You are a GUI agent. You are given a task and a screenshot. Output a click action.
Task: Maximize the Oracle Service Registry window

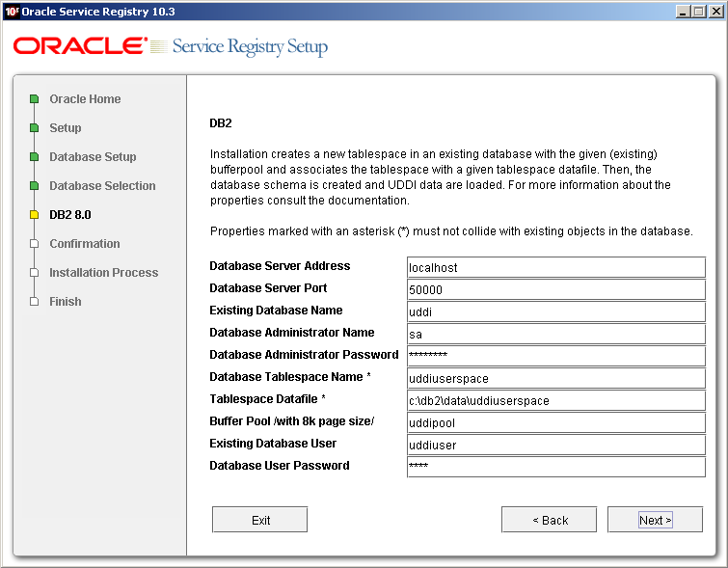click(699, 12)
